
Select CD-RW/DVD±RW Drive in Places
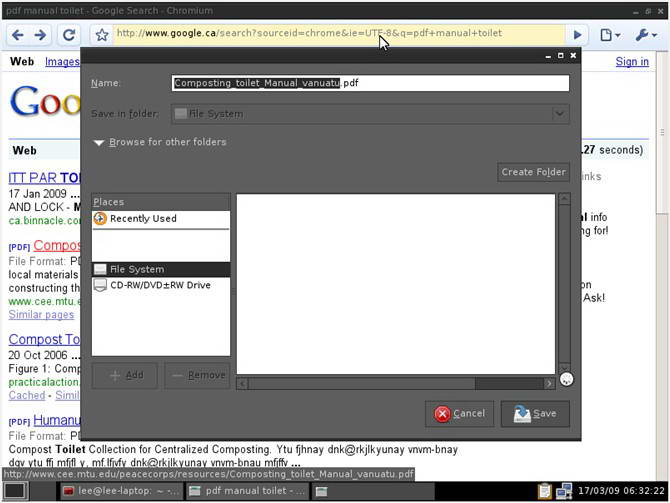click(160, 285)
